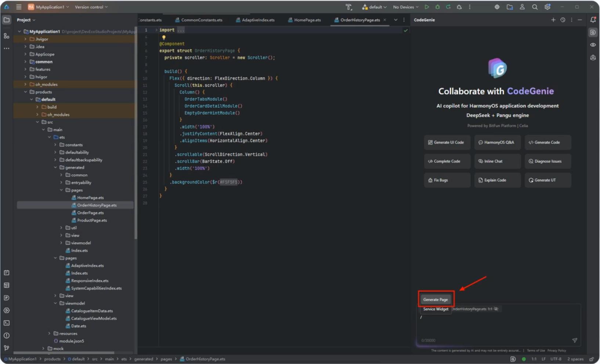Open the notifications bell
The image size is (600, 364).
[593, 20]
